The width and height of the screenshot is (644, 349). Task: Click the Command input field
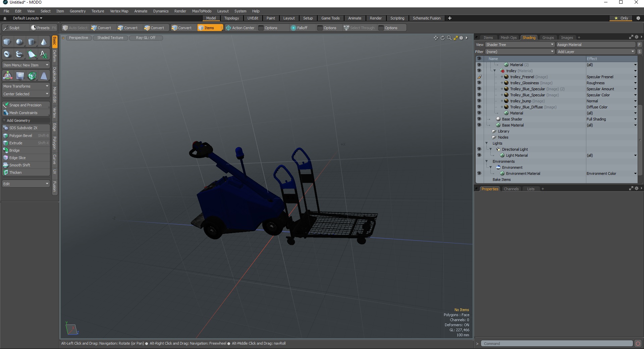click(557, 343)
